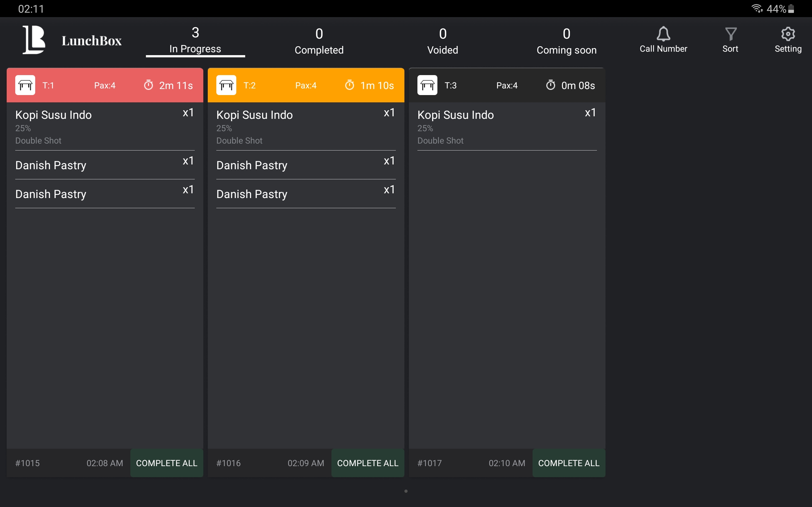Tap the table icon on T:3 order
812x507 pixels.
pyautogui.click(x=427, y=85)
